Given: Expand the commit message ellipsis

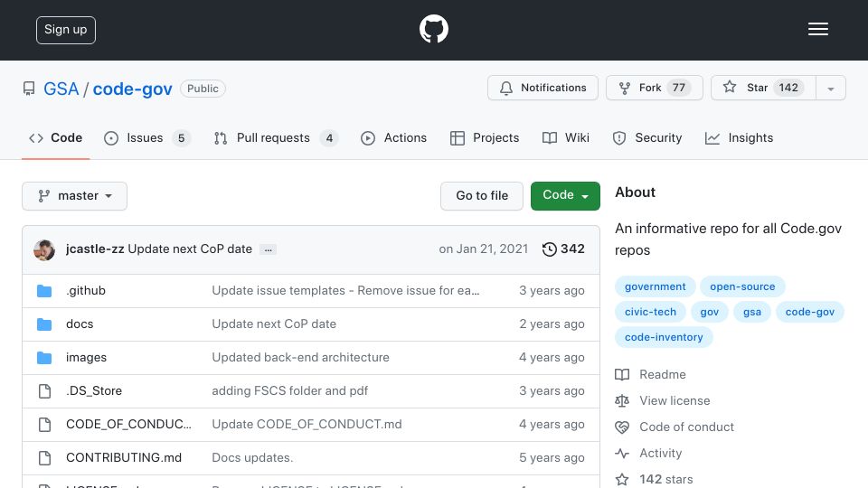Looking at the screenshot, I should [x=268, y=250].
